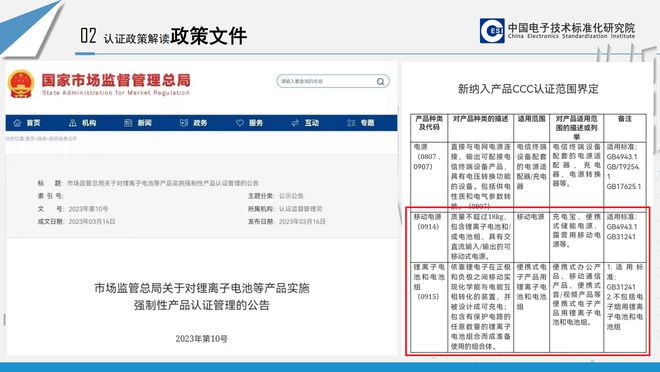Click the main heading 市场监管总局关于对锂离子电池等产品实施
This screenshot has height=372, width=660.
[x=202, y=288]
